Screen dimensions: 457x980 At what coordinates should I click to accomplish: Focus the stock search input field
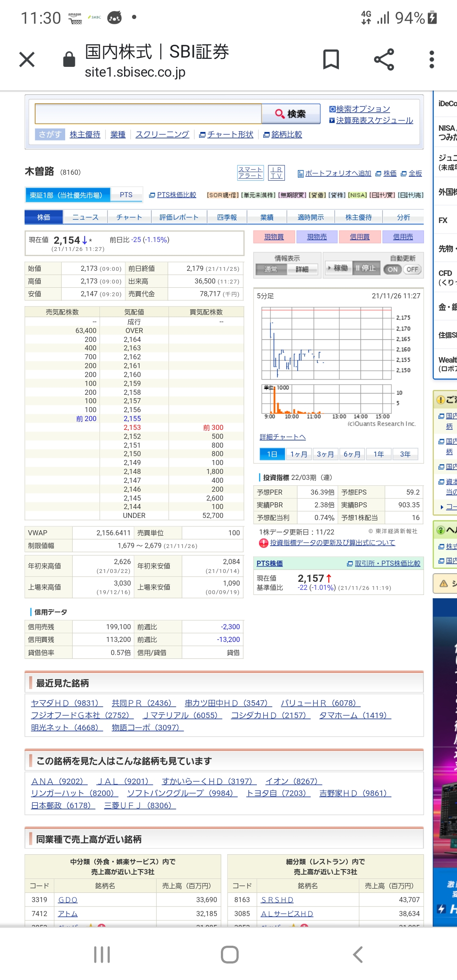(x=148, y=114)
